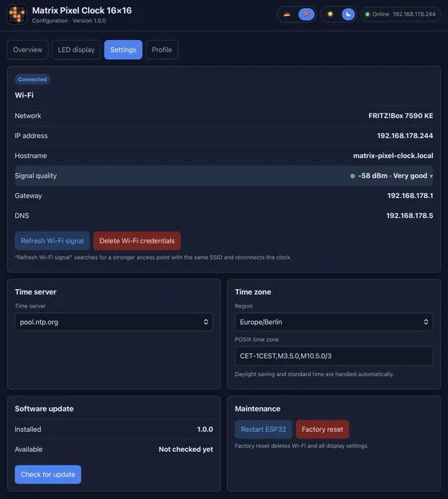Click Delete Wi-Fi credentials button
448x499 pixels.
click(x=137, y=241)
